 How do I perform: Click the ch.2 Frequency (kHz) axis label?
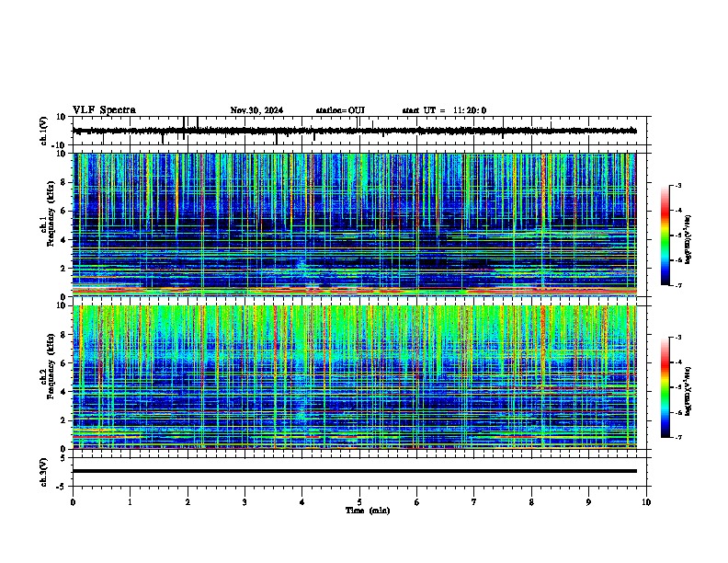pos(51,366)
